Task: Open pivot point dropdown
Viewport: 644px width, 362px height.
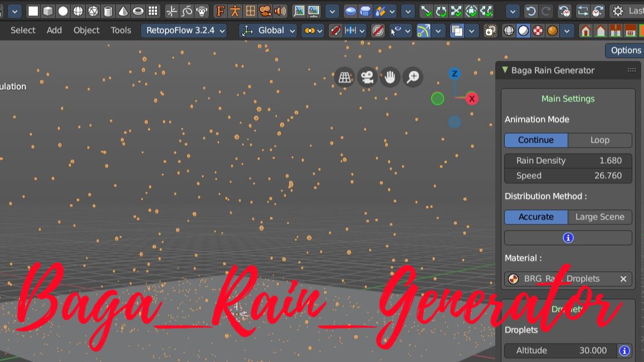Action: click(x=314, y=31)
